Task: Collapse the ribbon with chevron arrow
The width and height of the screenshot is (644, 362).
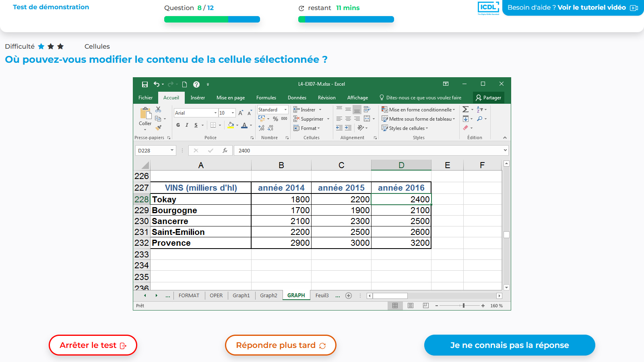Action: [505, 138]
